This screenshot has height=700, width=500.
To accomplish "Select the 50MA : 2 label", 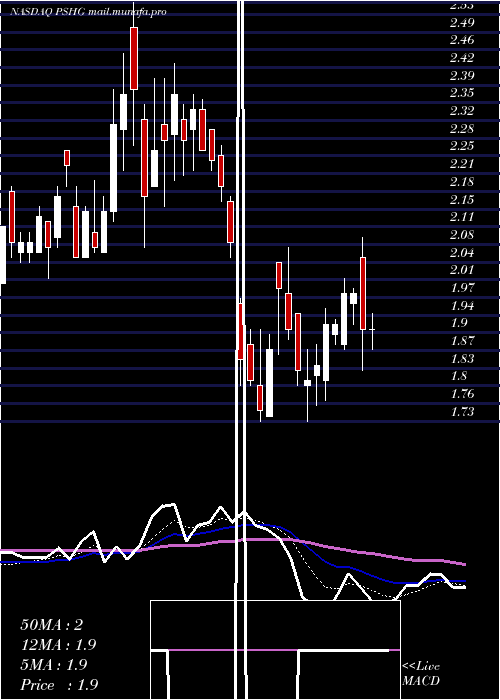I will click(52, 625).
